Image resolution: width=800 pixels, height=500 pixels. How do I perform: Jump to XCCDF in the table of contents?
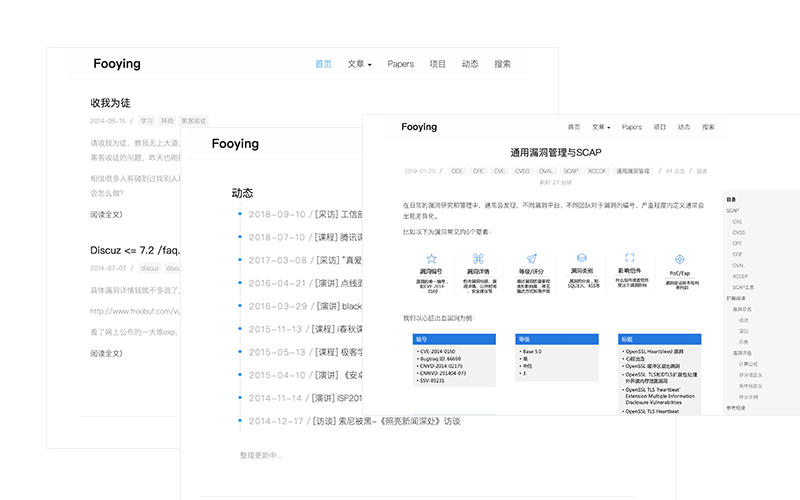pyautogui.click(x=740, y=276)
